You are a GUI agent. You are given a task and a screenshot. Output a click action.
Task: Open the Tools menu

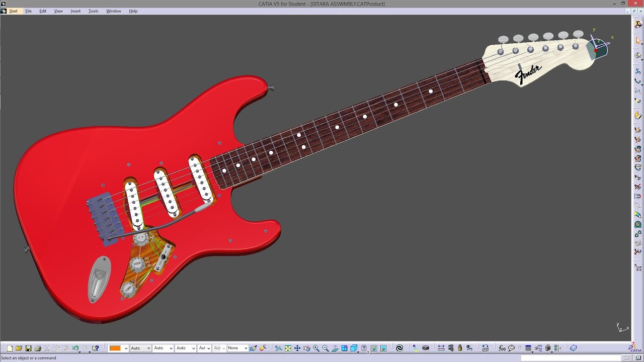coord(94,11)
